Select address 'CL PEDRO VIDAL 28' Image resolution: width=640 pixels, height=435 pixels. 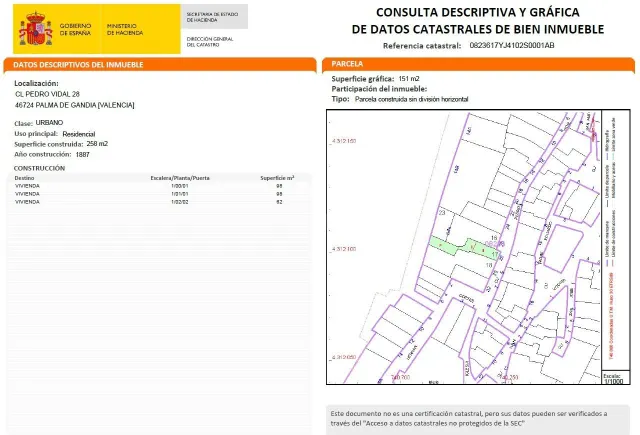[x=47, y=94]
